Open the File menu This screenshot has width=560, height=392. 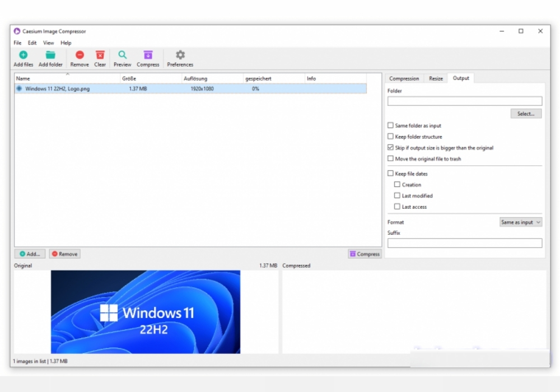pyautogui.click(x=17, y=43)
